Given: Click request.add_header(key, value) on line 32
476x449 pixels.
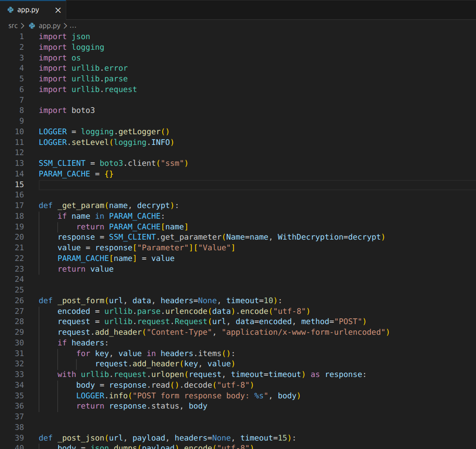Looking at the screenshot, I should click(165, 364).
